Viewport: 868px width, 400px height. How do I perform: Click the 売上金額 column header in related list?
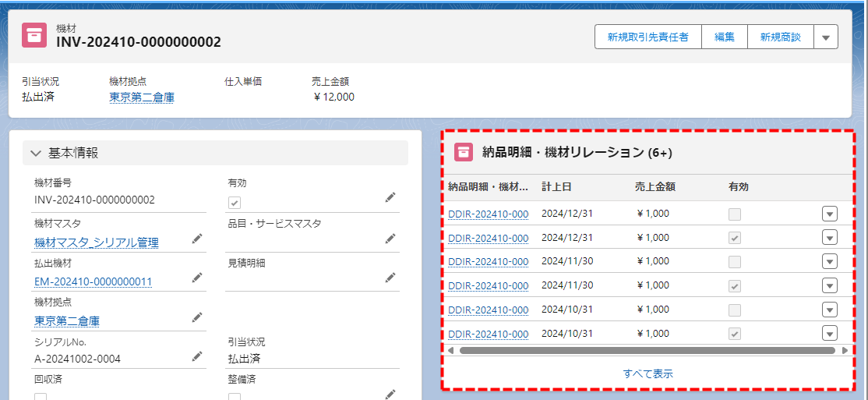pos(655,187)
